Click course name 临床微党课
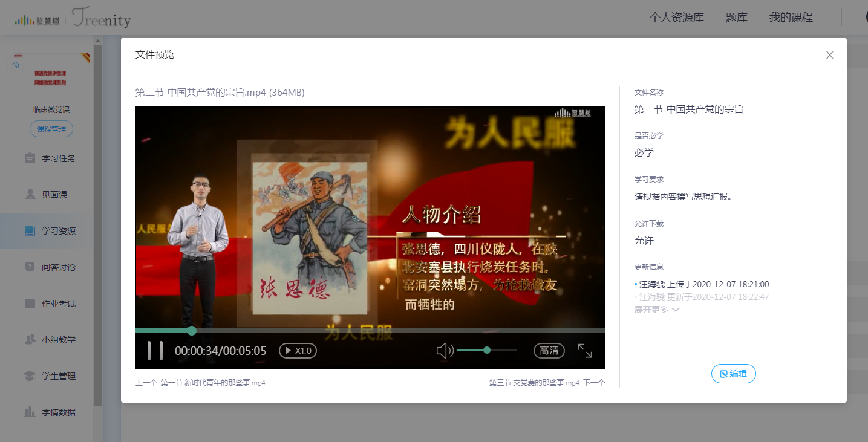Viewport: 868px width, 442px height. (x=51, y=110)
